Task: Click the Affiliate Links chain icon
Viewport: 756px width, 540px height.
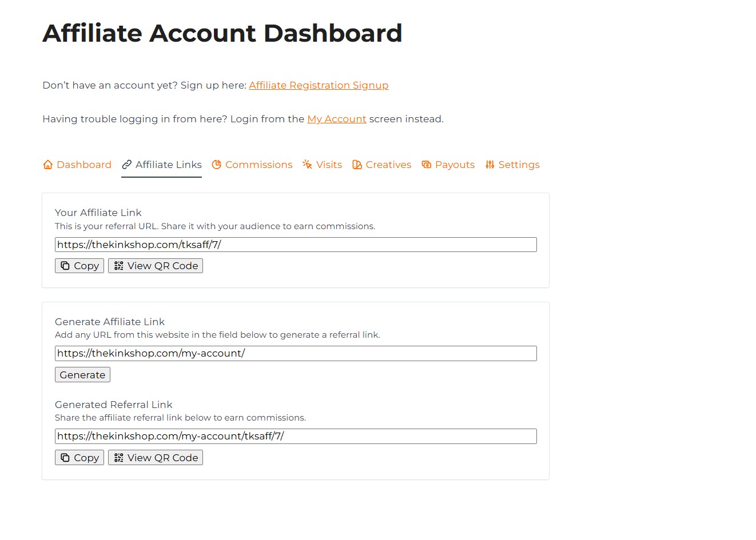Action: 127,165
